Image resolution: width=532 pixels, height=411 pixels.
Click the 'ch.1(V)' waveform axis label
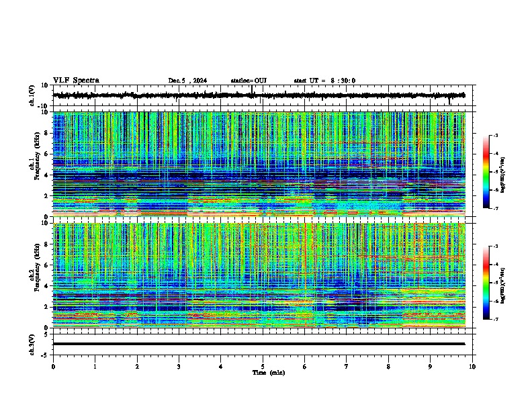point(32,95)
